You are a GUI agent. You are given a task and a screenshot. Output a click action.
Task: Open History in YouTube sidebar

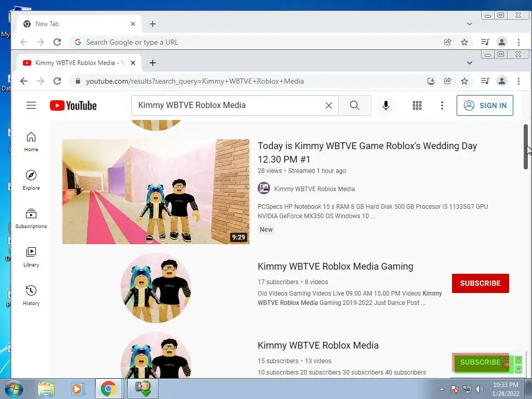[31, 296]
